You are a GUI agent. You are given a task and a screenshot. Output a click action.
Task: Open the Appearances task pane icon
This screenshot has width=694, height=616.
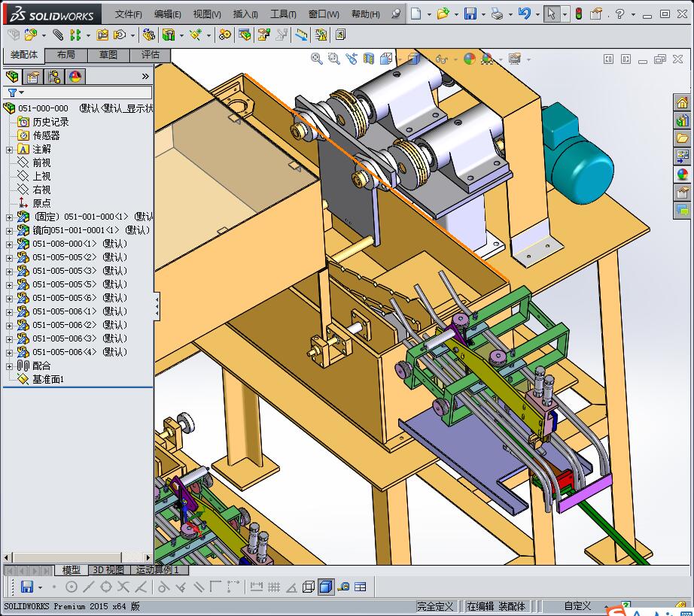click(x=682, y=174)
